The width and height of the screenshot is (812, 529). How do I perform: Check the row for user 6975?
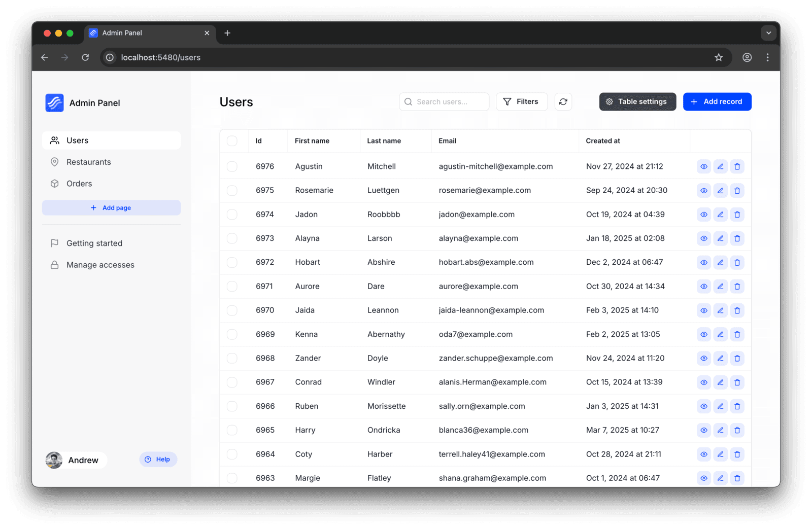click(232, 191)
